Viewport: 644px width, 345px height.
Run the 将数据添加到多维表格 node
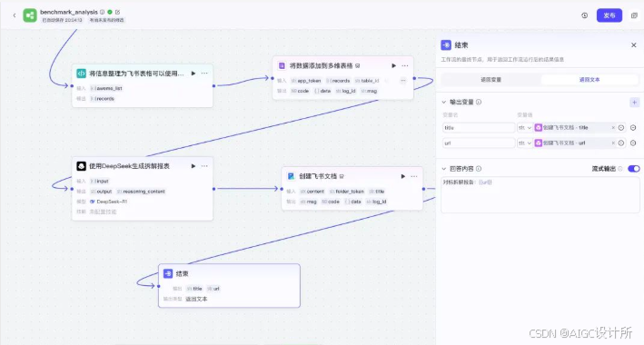tap(393, 65)
